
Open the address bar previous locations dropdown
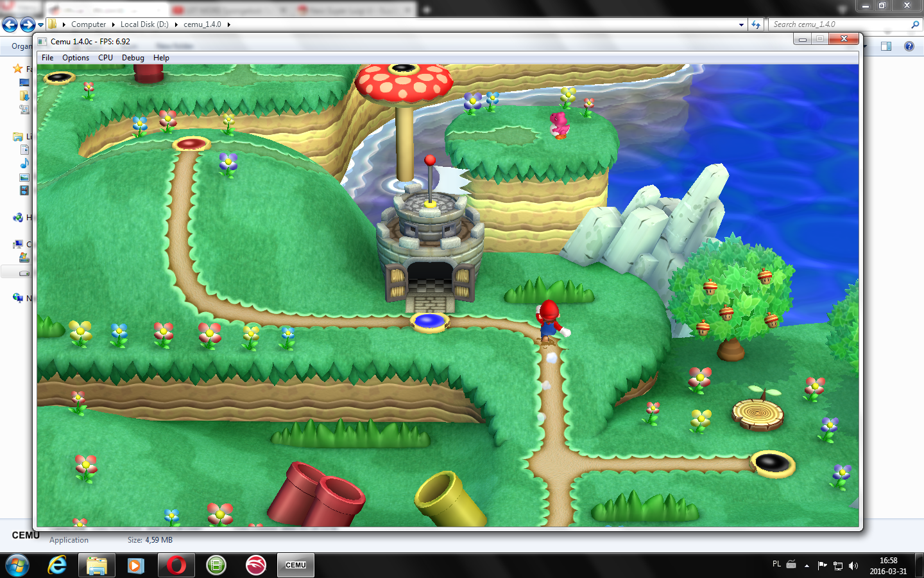click(741, 25)
